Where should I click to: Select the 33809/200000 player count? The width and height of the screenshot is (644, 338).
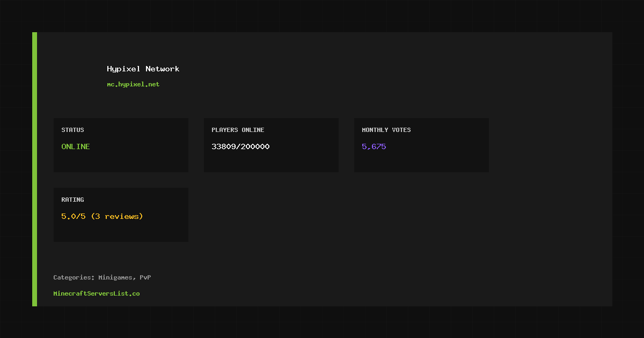tap(240, 146)
